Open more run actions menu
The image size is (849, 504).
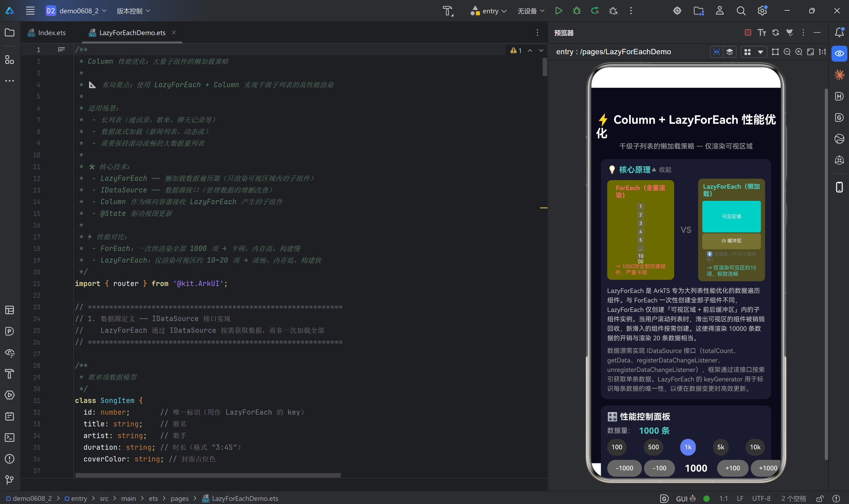[x=631, y=11]
